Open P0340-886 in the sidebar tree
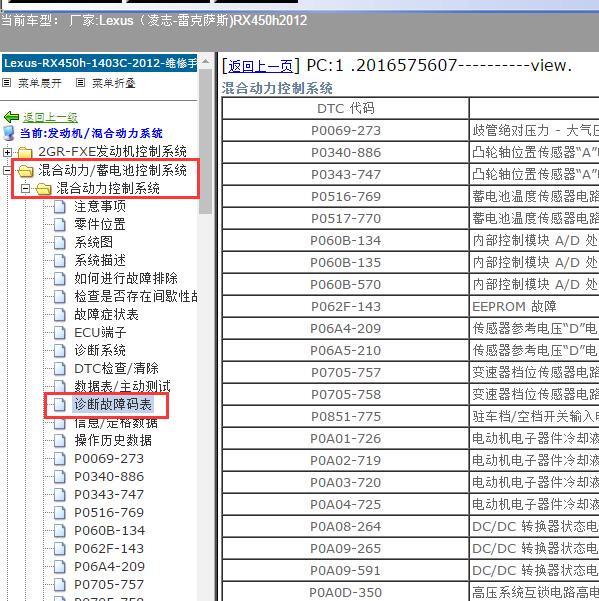Image resolution: width=599 pixels, height=601 pixels. 109,476
